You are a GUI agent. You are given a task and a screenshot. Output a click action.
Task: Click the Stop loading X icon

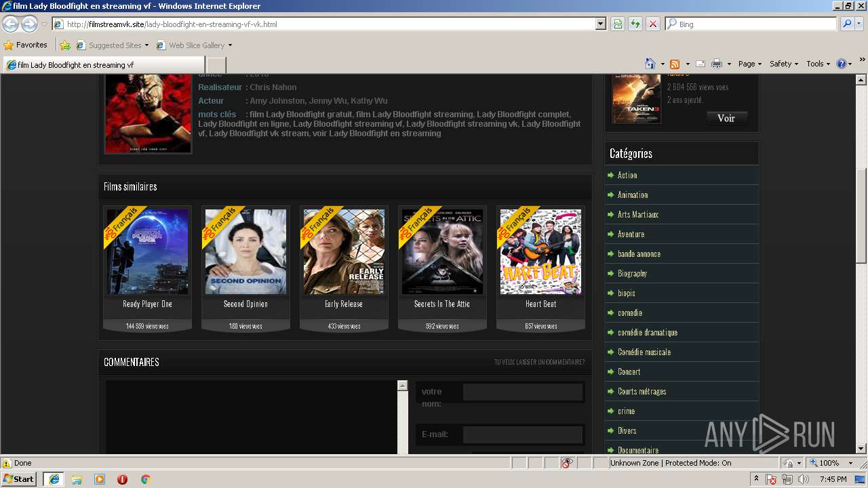(x=653, y=24)
